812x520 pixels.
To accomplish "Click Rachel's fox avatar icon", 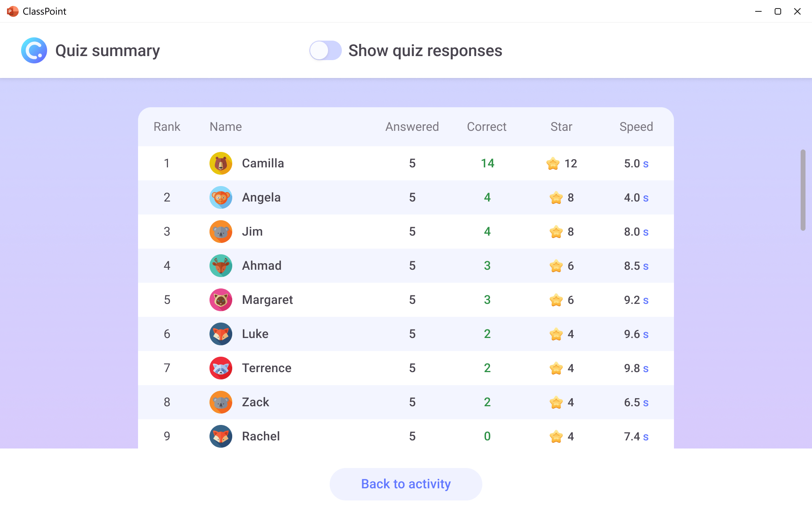I will point(221,436).
